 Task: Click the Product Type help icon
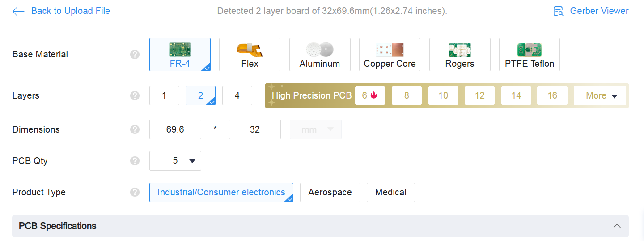pos(135,192)
